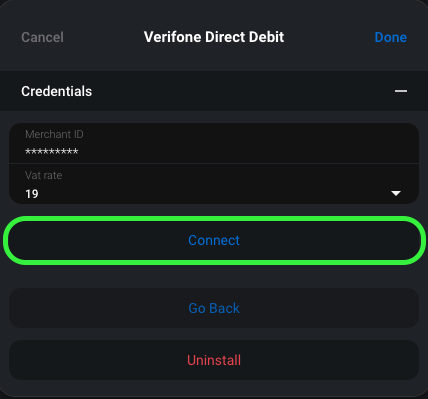Select the blue Go Back text
Image resolution: width=428 pixels, height=399 pixels.
[214, 308]
